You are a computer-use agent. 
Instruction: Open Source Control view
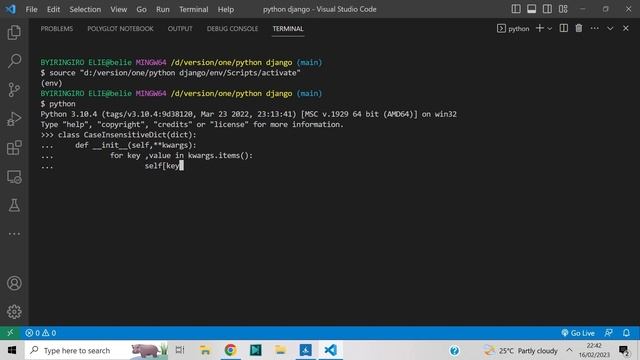tap(14, 90)
